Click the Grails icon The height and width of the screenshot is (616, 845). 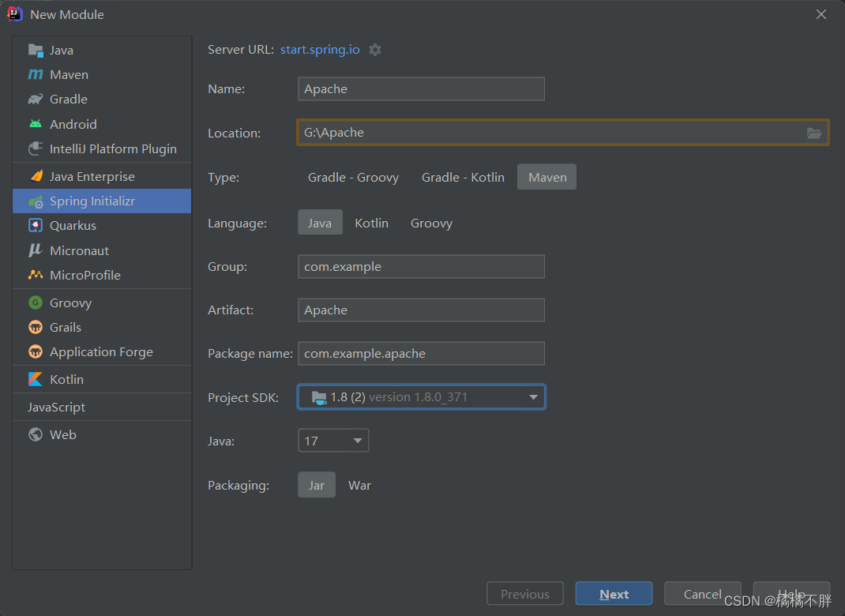[36, 327]
